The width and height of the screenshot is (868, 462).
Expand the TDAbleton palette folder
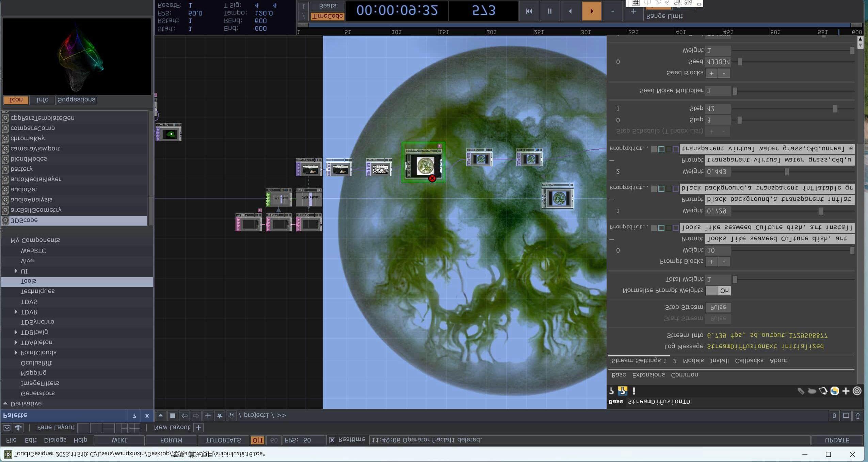pos(16,342)
